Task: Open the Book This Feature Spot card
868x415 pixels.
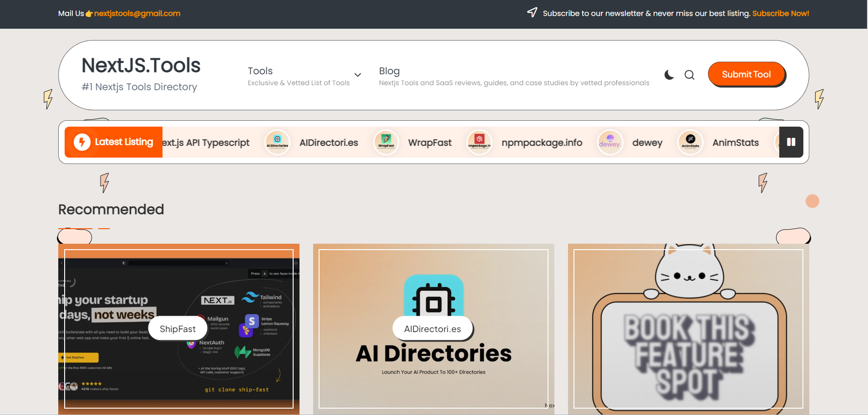Action: tap(689, 329)
